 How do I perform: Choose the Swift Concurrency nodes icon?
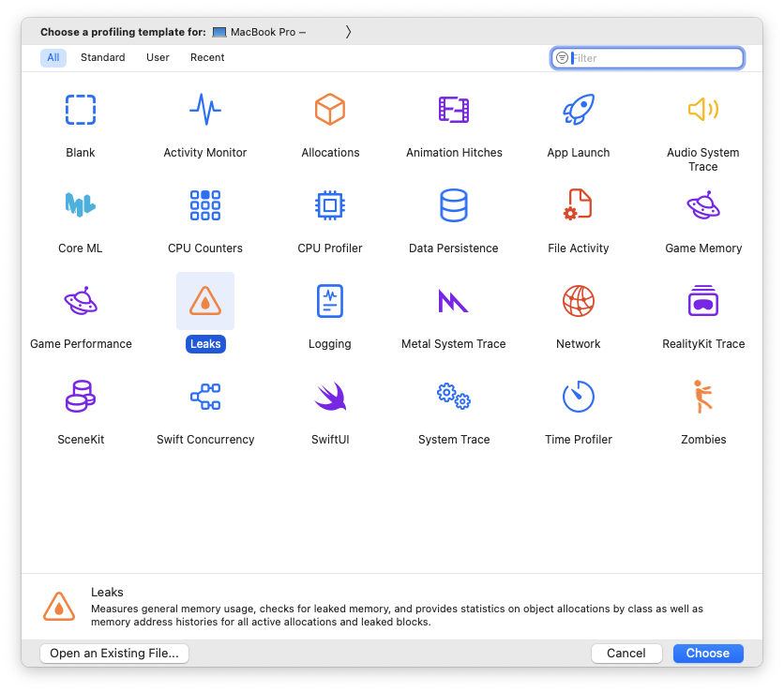(x=205, y=397)
